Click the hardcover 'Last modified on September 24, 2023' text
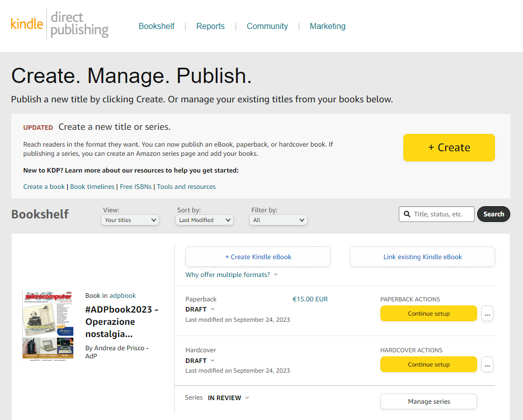The height and width of the screenshot is (420, 523). pos(238,371)
